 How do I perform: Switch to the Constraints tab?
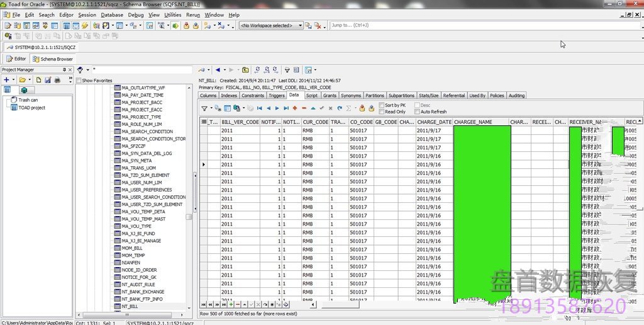[253, 96]
